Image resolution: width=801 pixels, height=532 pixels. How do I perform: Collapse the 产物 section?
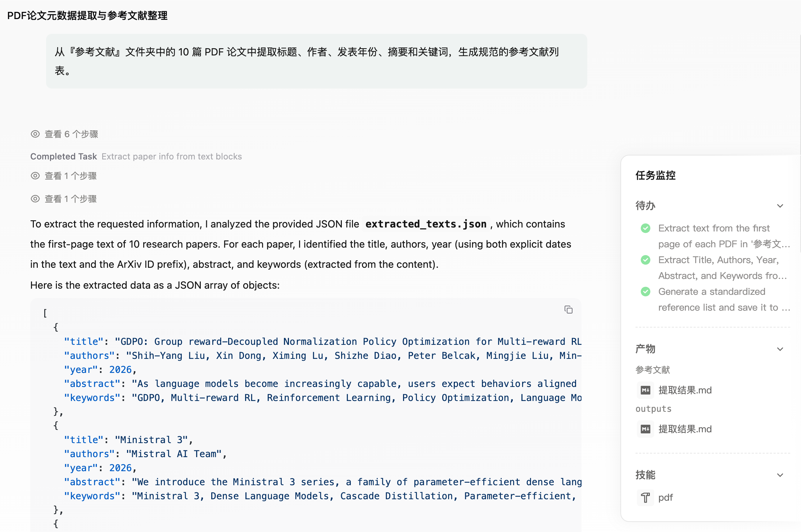(780, 349)
